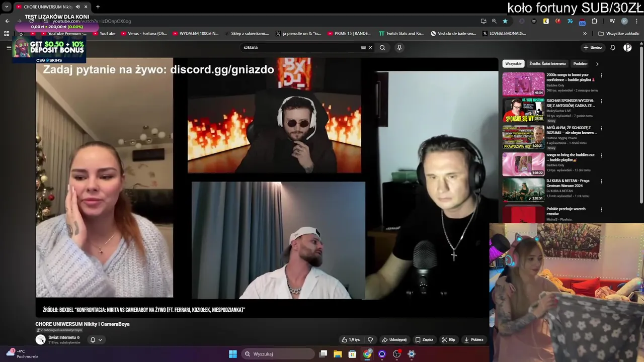Expand the subscription notification bell dropdown
The width and height of the screenshot is (644, 362).
(x=96, y=340)
